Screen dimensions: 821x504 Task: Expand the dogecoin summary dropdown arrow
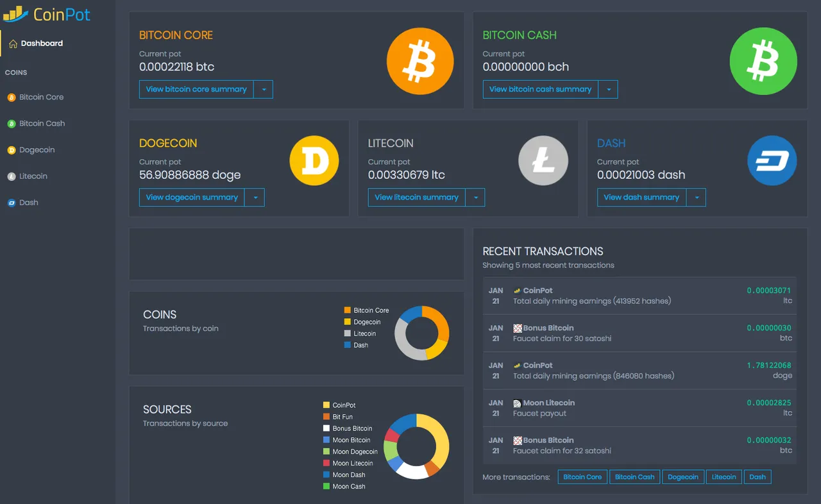click(x=255, y=197)
